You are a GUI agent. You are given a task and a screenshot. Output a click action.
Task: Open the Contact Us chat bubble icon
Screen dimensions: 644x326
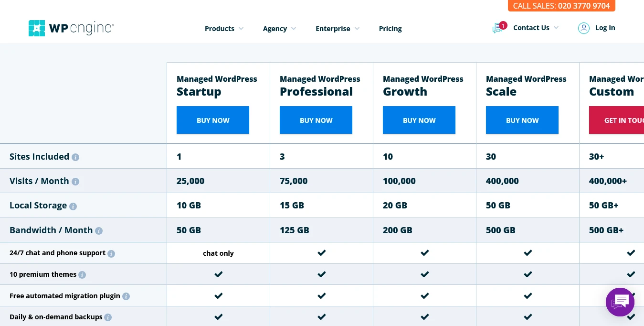tap(497, 28)
